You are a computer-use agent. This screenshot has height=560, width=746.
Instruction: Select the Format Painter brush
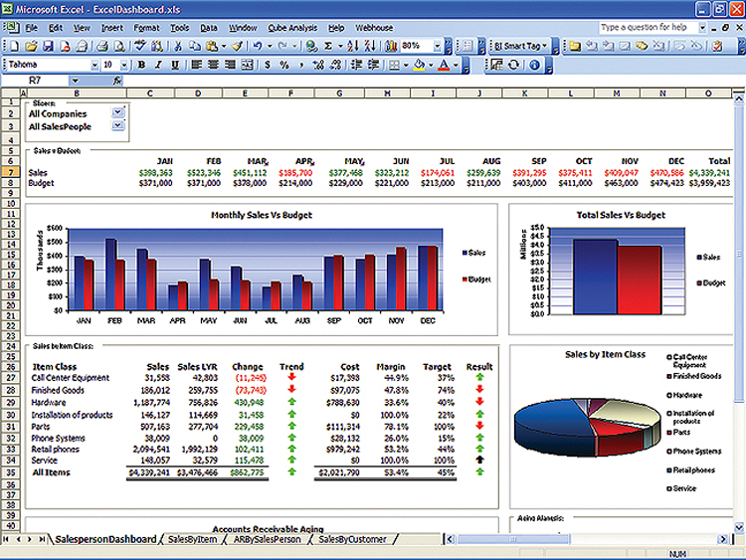238,46
